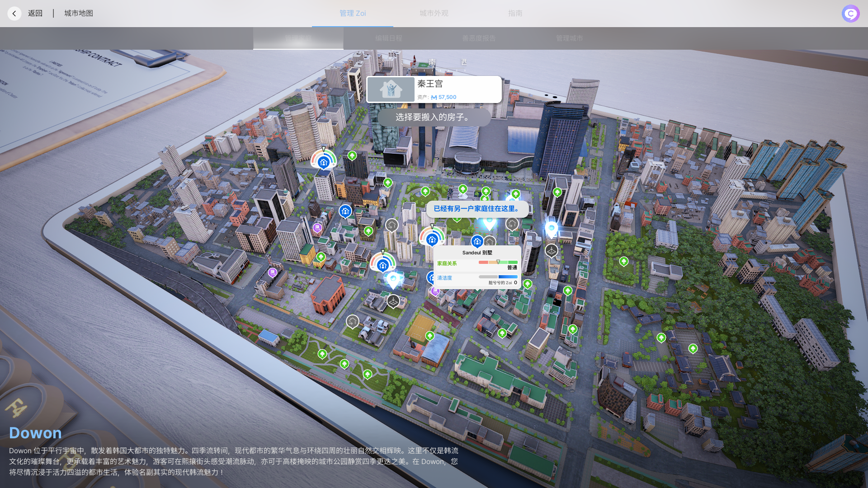Click the 返回 button label
This screenshot has width=868, height=488.
click(35, 14)
